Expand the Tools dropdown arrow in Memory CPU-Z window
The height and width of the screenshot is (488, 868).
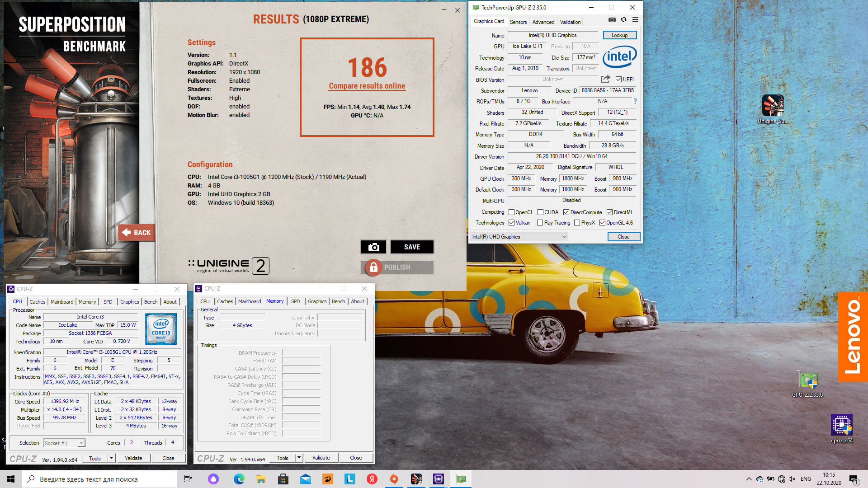(x=299, y=458)
